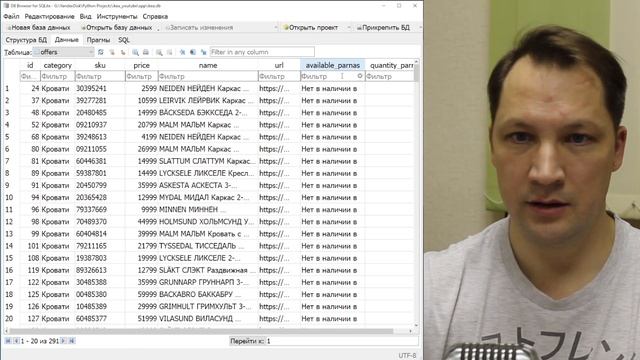This screenshot has height=360, width=640.
Task: Click the quantity column filter field
Action: (389, 76)
